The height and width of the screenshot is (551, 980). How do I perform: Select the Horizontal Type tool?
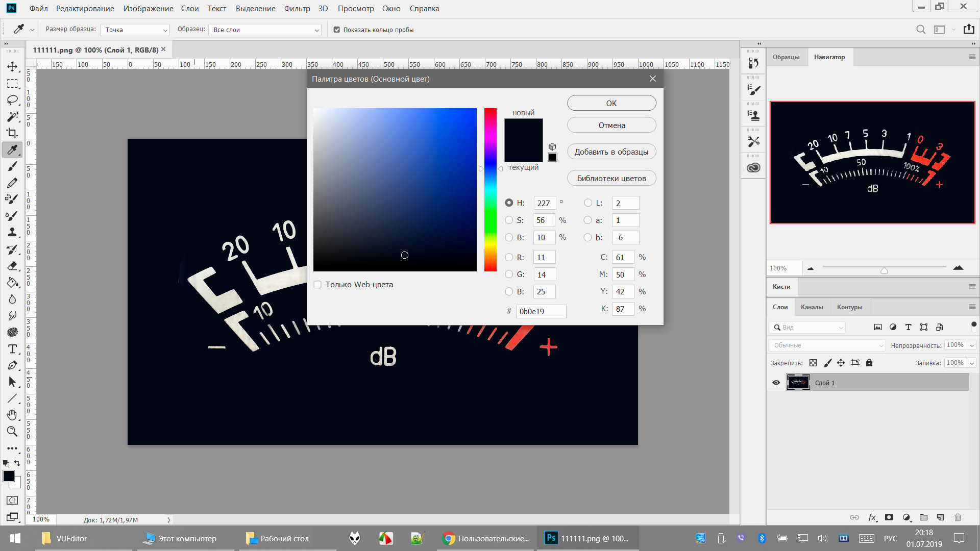click(x=12, y=349)
